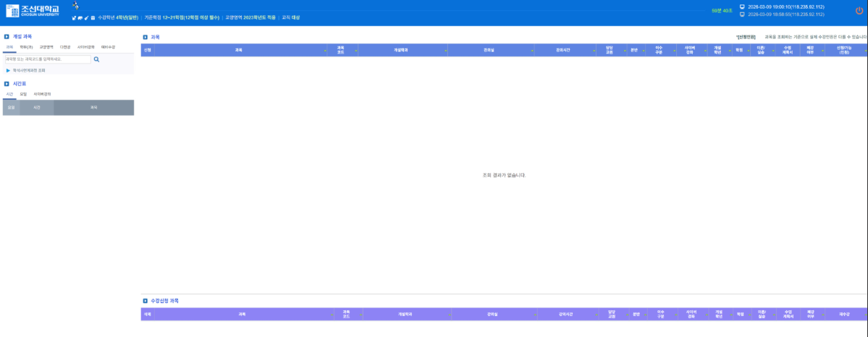Click the monitor icon beside the 19:00:10 login
The image size is (868, 337).
point(742,7)
